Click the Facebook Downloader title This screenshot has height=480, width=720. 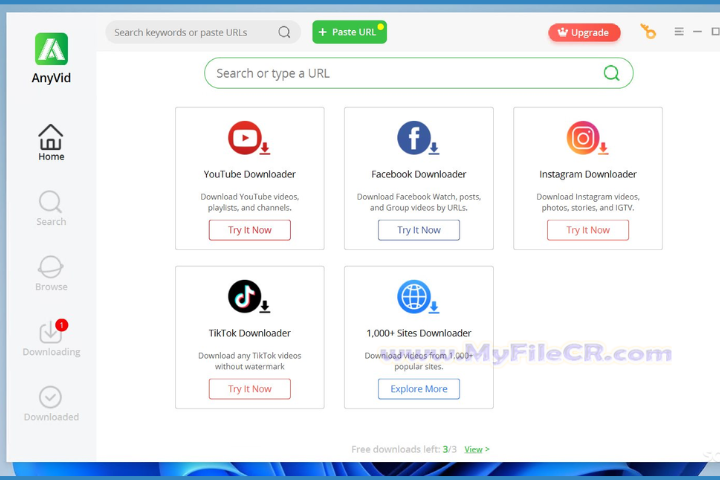point(419,175)
